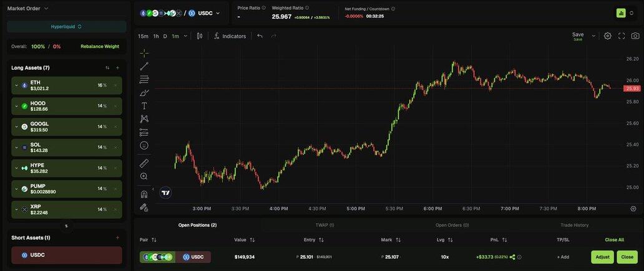
Task: Collapse the ETH long asset row
Action: 17,85
